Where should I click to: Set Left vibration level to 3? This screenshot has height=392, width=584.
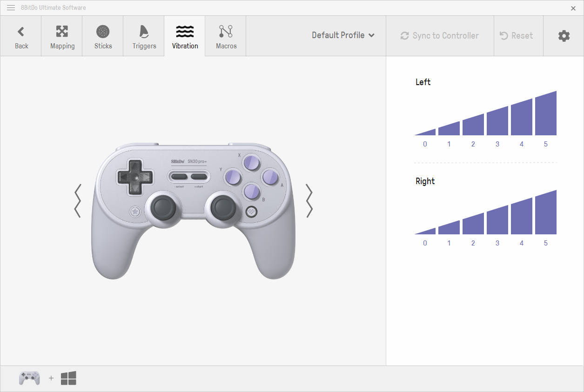pyautogui.click(x=497, y=121)
